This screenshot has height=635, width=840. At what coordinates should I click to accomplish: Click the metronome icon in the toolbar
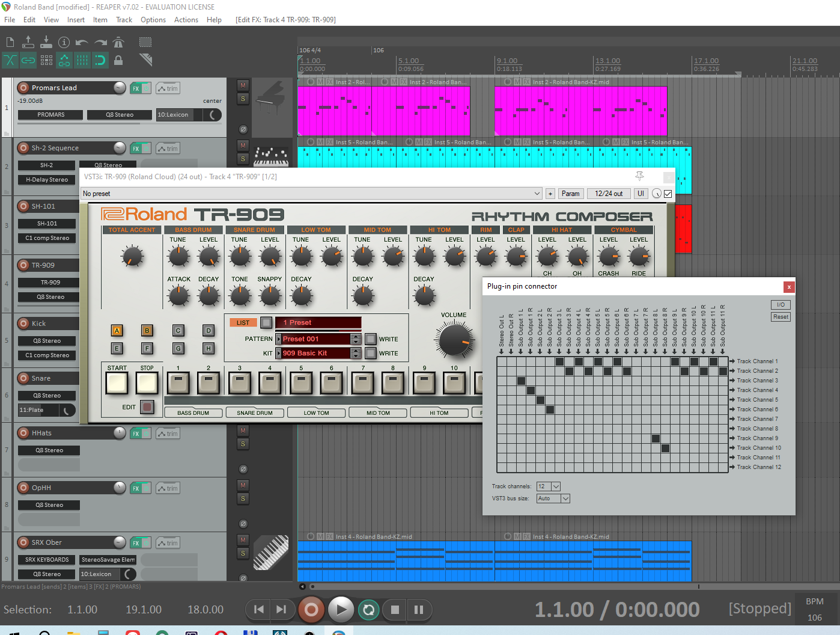point(118,42)
